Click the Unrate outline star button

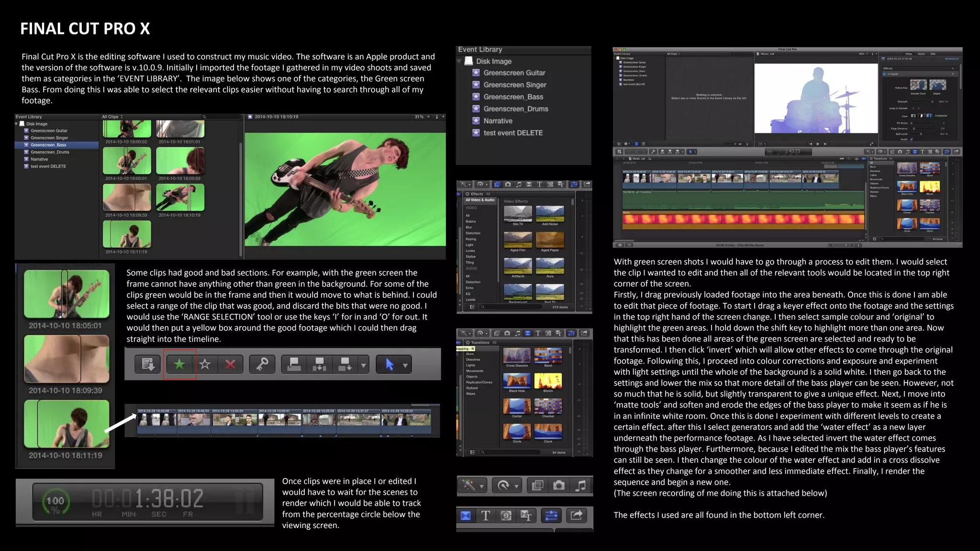pos(205,364)
